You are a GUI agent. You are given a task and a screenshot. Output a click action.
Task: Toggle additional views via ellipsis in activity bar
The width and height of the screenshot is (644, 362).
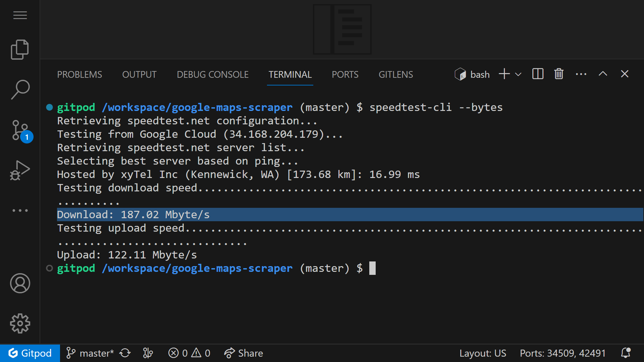(x=20, y=210)
